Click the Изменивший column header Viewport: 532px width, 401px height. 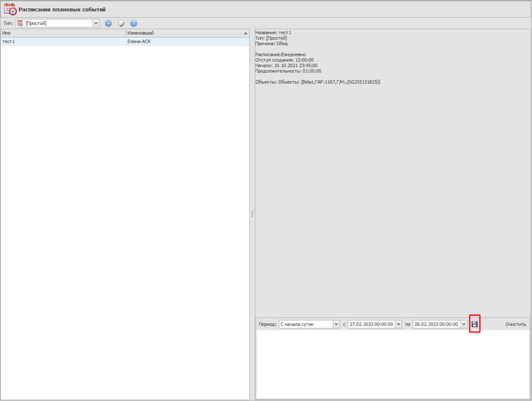[x=183, y=33]
